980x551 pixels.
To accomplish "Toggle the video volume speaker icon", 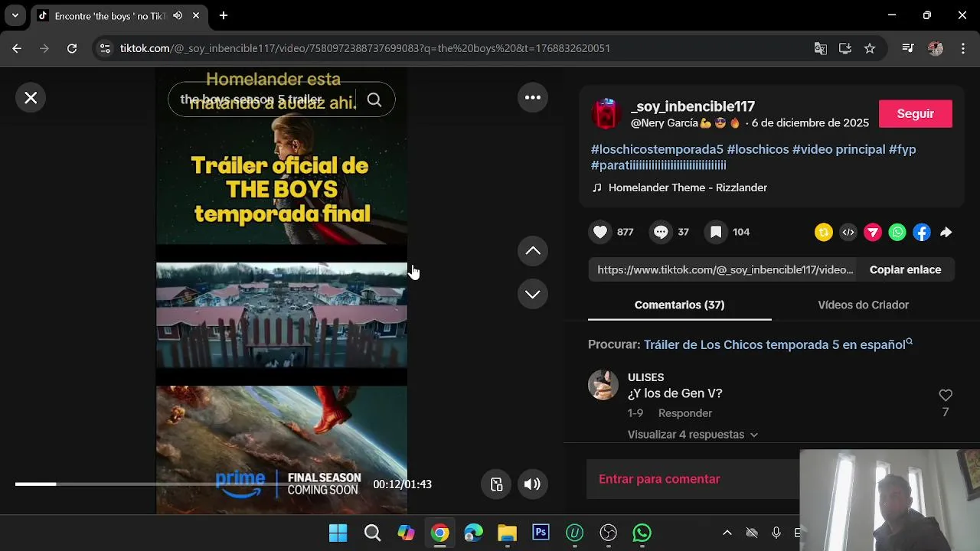I will [532, 484].
